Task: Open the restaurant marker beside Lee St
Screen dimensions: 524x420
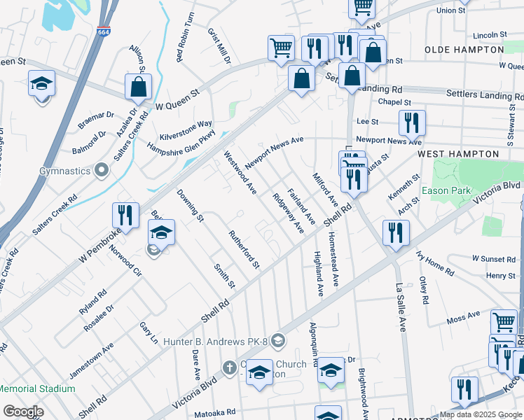Action: [412, 125]
